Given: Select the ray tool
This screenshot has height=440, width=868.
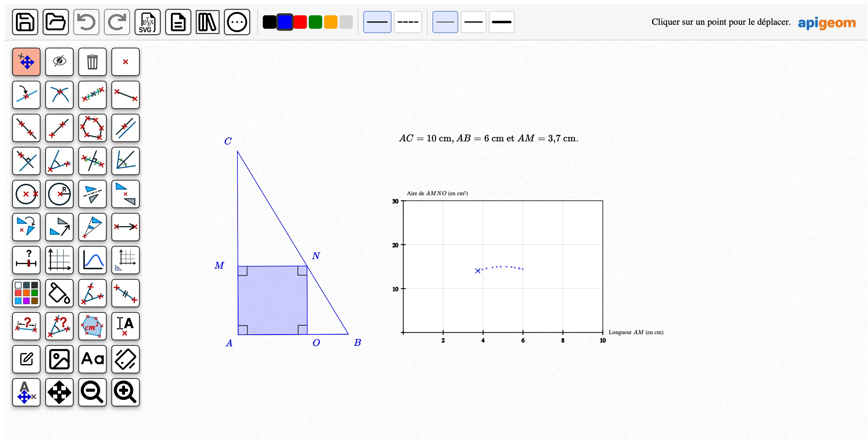Looking at the screenshot, I should tap(59, 128).
